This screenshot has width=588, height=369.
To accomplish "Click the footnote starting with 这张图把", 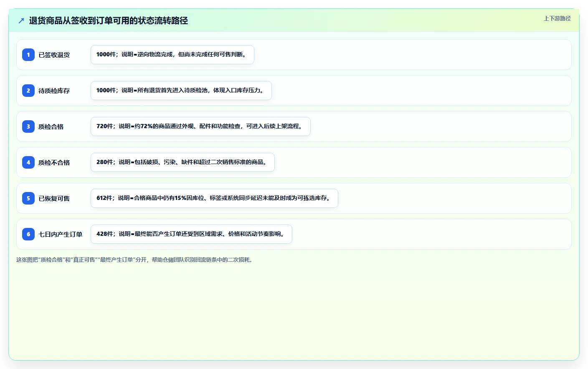I will (134, 260).
